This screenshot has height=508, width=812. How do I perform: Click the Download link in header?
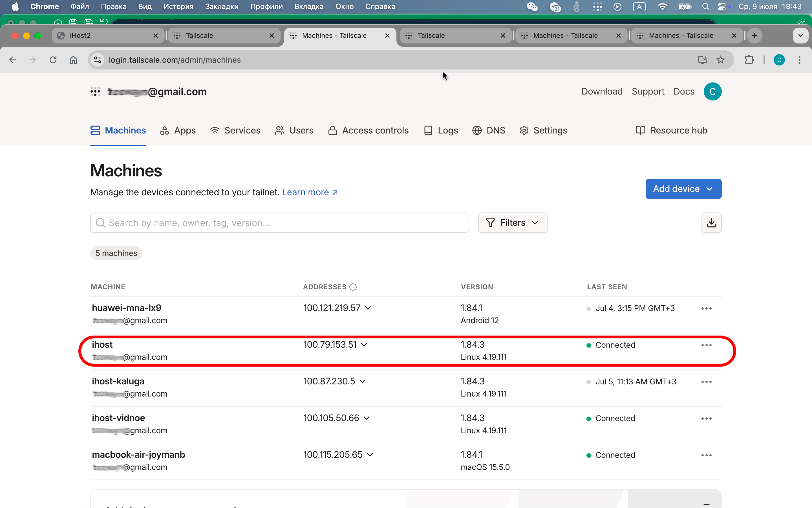pos(602,91)
